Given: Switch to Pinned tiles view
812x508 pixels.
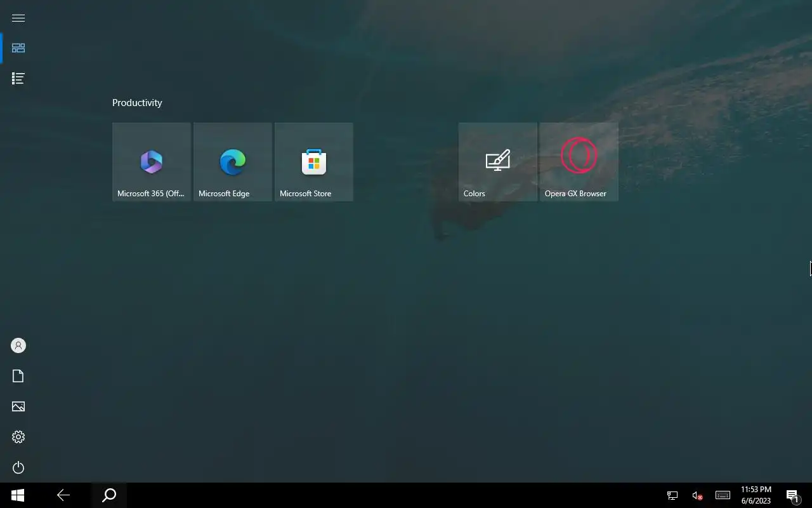Looking at the screenshot, I should (18, 48).
